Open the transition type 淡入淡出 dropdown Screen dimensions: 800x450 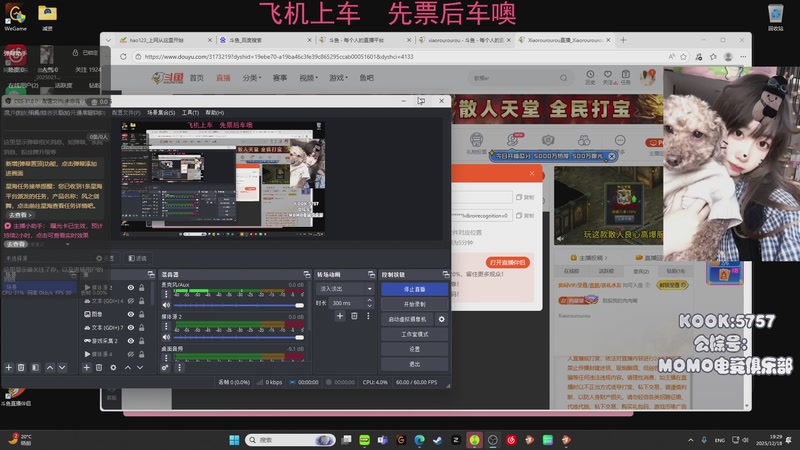tap(345, 289)
